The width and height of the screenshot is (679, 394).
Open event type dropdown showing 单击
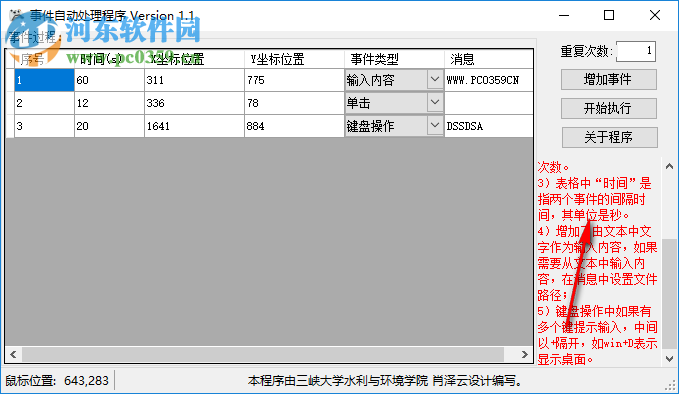tap(435, 103)
